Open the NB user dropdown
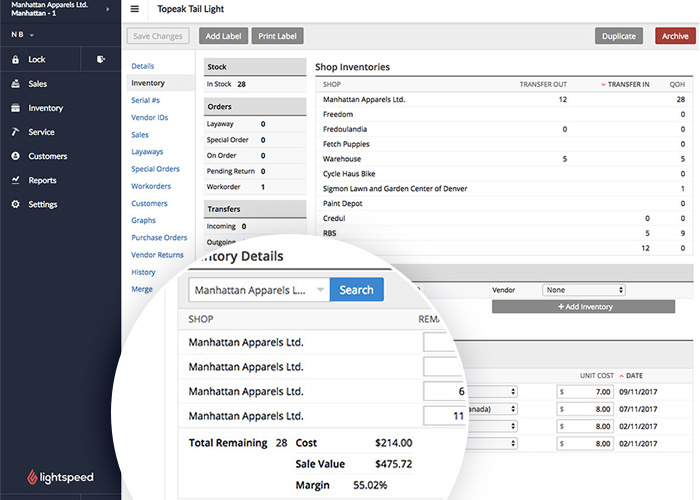Viewport: 700px width, 500px height. tap(23, 34)
